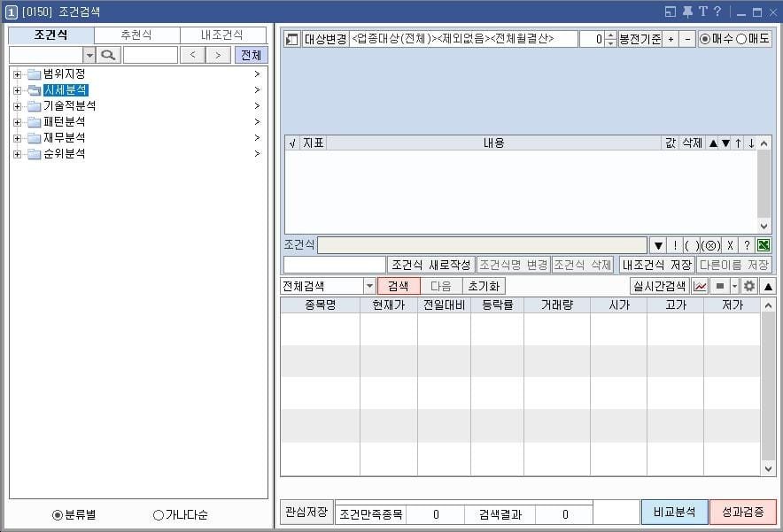Click the question mark help icon near 조건식
Screen dimensions: 783x532
[748, 244]
